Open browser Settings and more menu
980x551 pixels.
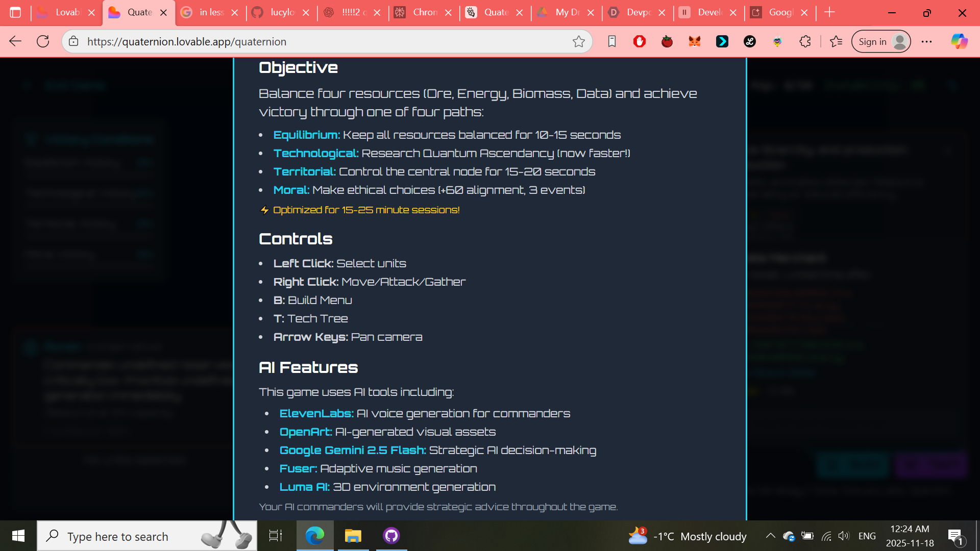pyautogui.click(x=926, y=41)
